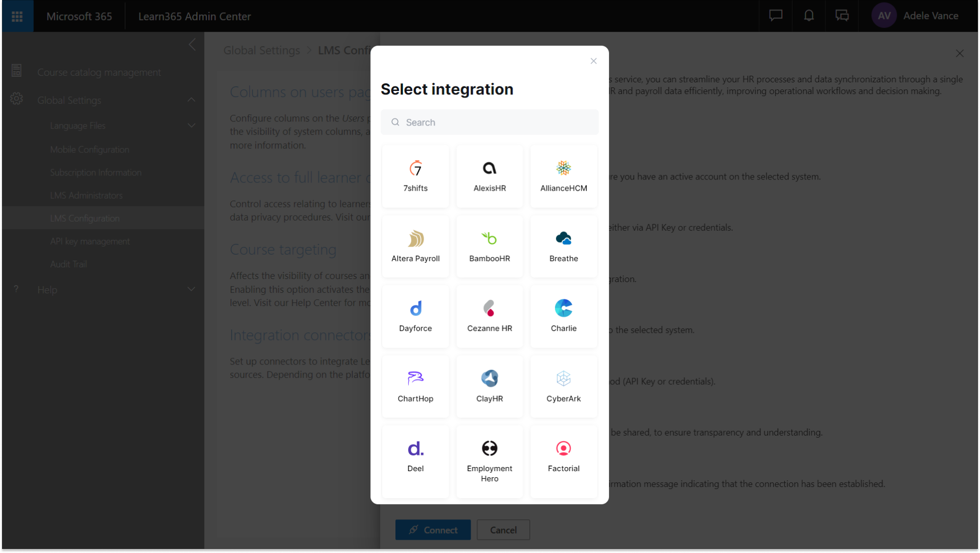Collapse the Global Settings section

pyautogui.click(x=191, y=100)
